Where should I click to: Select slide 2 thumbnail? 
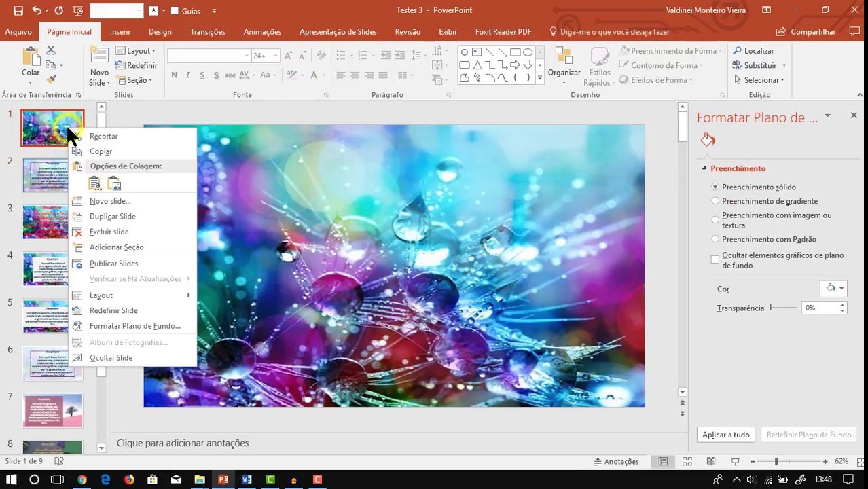[52, 175]
